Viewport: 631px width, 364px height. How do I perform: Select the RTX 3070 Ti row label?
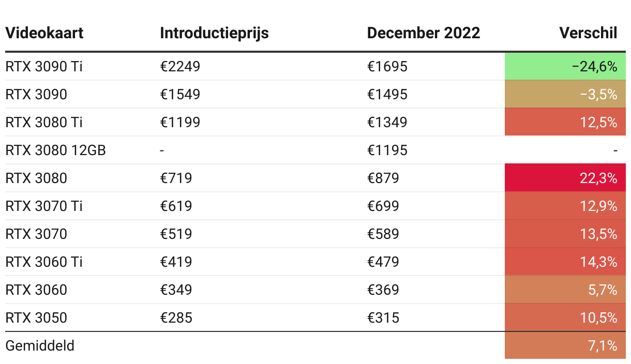[x=44, y=206]
